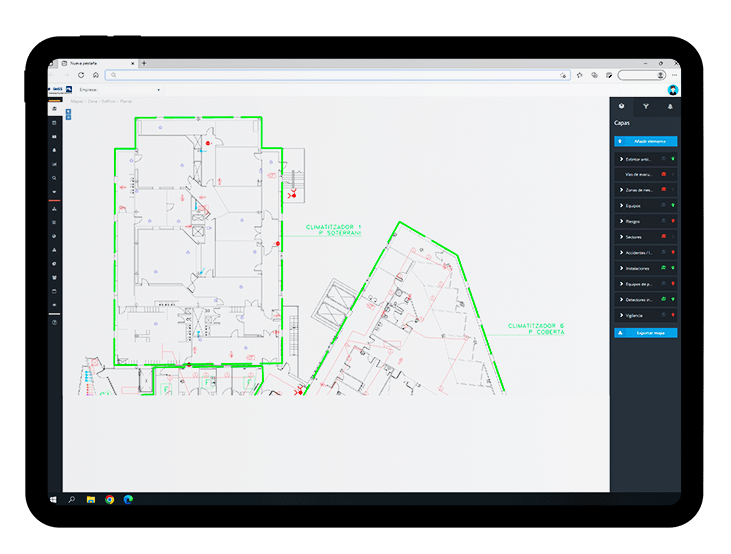Expand the Zonas de ries... layer
The width and height of the screenshot is (731, 554).
[621, 190]
